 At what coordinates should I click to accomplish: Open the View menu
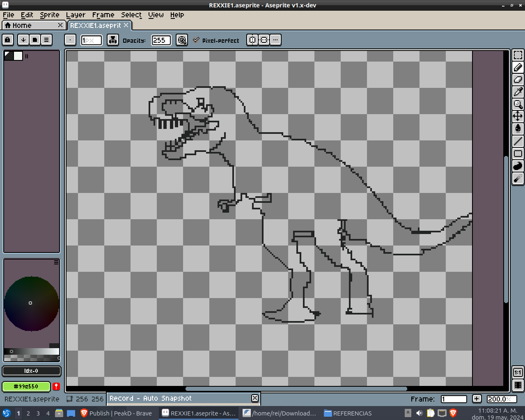click(156, 15)
